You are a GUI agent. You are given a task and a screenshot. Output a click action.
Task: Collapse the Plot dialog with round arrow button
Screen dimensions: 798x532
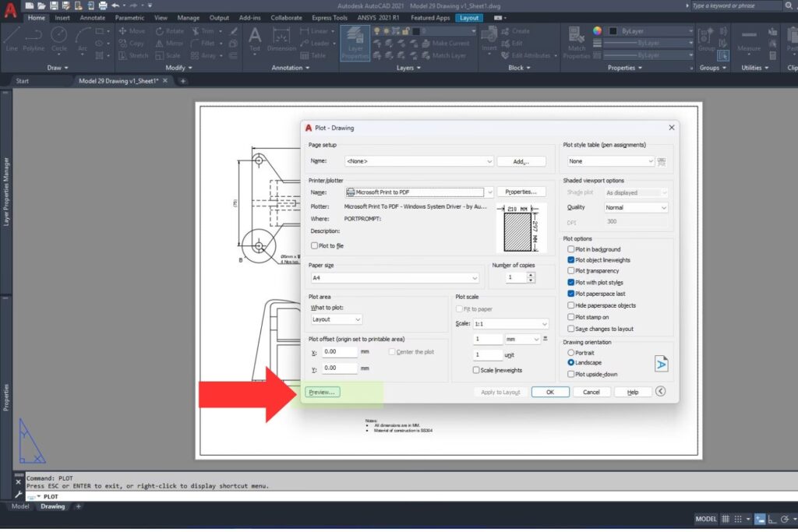(x=661, y=391)
